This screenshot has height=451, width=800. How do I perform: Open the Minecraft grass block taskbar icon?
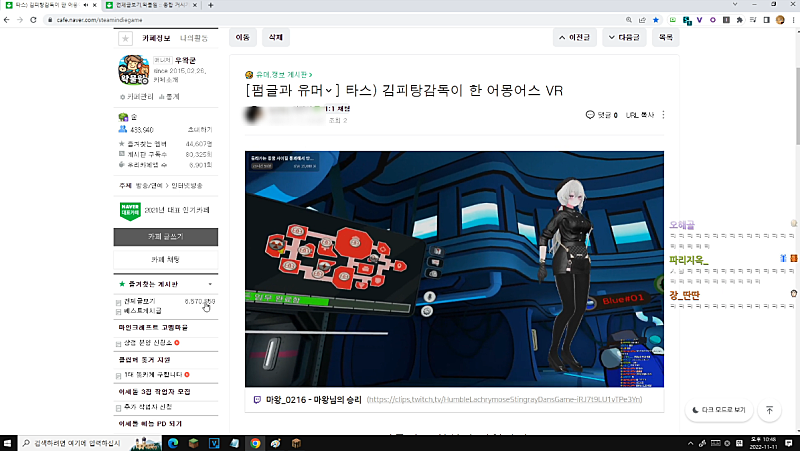coord(193,443)
